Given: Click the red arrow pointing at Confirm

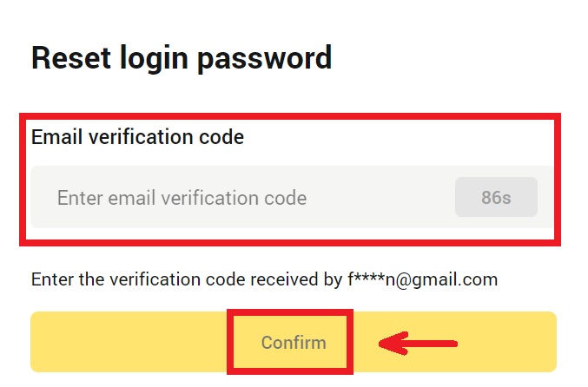Looking at the screenshot, I should pyautogui.click(x=419, y=343).
